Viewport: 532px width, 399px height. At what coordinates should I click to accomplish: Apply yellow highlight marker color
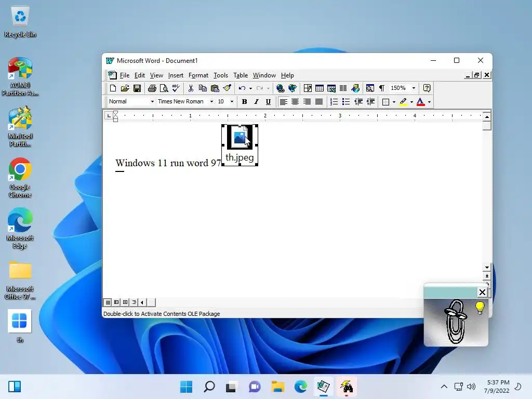pos(403,101)
